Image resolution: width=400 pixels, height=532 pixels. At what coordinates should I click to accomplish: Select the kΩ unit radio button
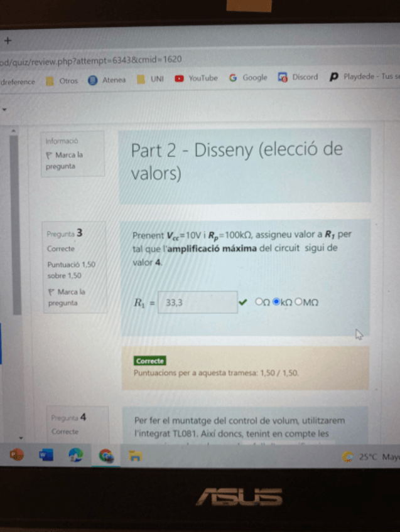pos(276,302)
